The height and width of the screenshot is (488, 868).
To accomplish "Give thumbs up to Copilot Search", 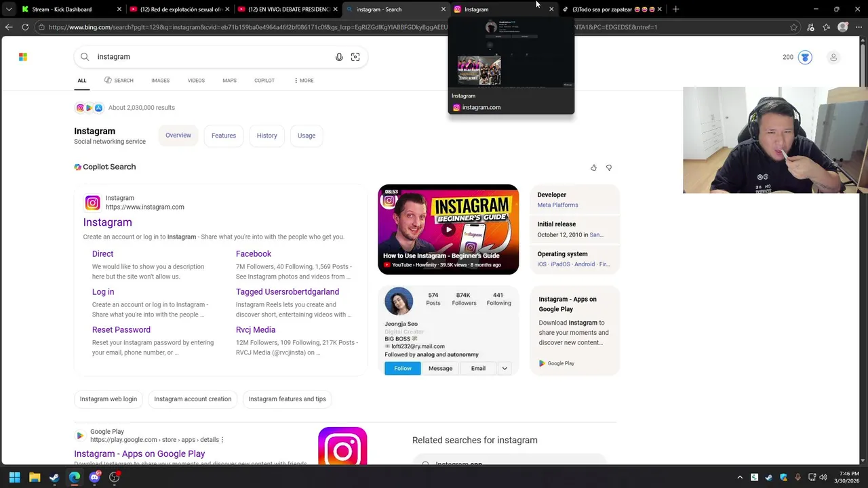I will click(x=593, y=167).
